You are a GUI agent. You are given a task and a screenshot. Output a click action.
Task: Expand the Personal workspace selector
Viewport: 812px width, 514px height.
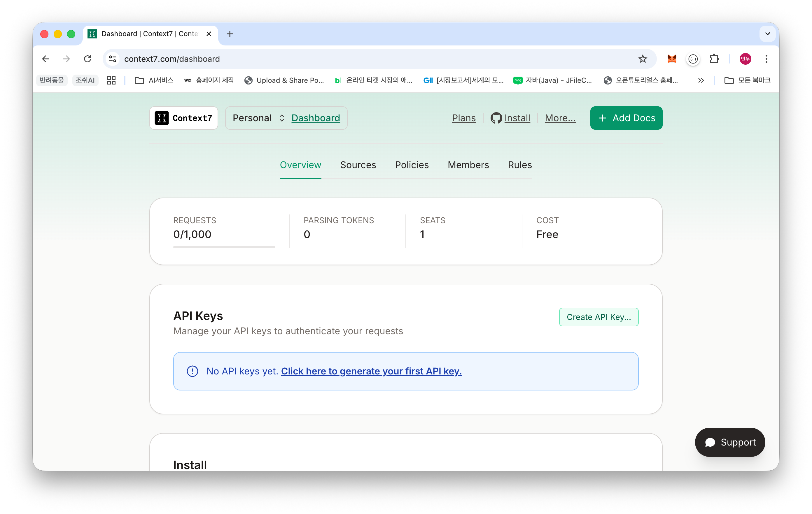click(259, 118)
